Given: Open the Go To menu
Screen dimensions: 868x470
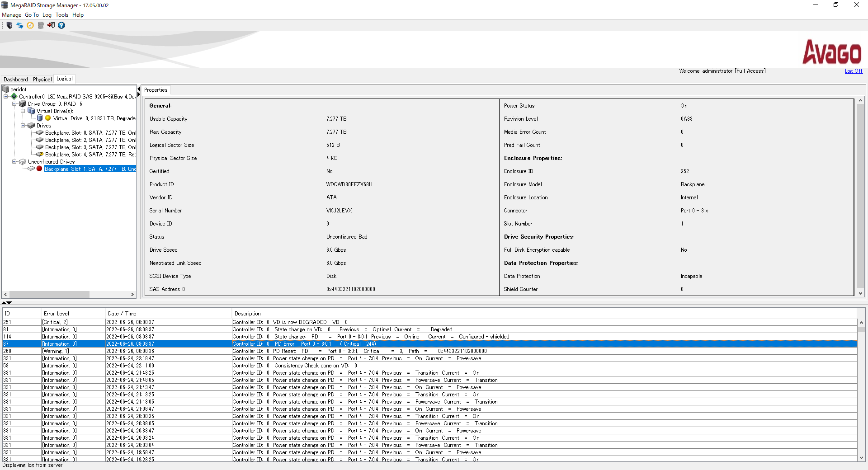Looking at the screenshot, I should pos(32,15).
